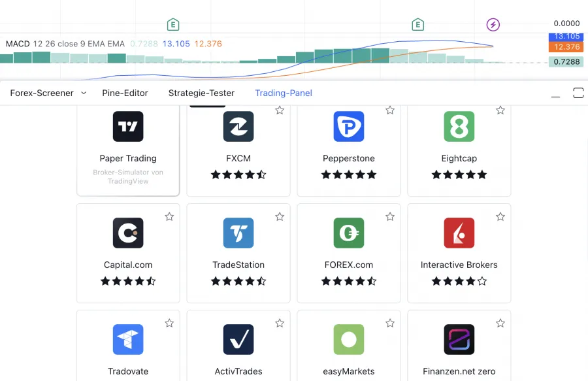Open the Strategie-Tester tab
Screen dimensions: 588x381
tap(201, 93)
